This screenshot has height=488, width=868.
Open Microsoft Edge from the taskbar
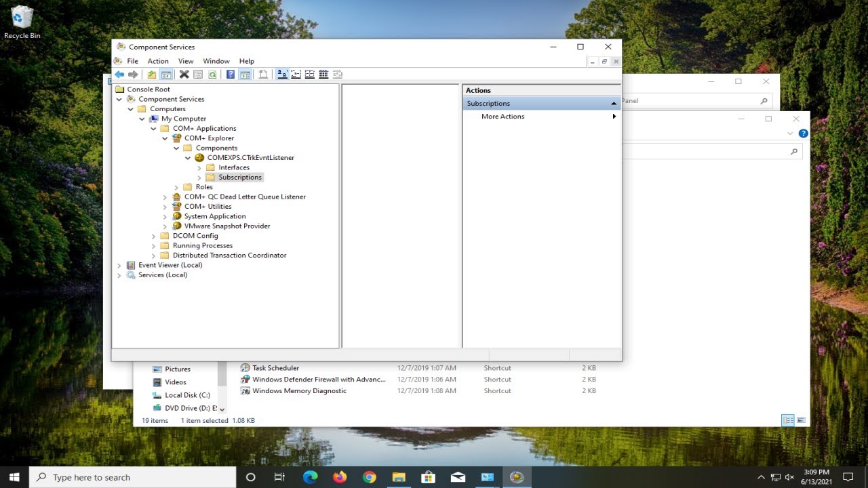coord(310,477)
